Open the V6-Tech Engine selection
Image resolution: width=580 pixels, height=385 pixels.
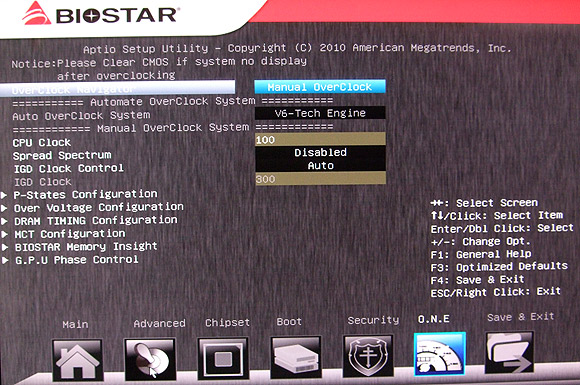pos(320,113)
